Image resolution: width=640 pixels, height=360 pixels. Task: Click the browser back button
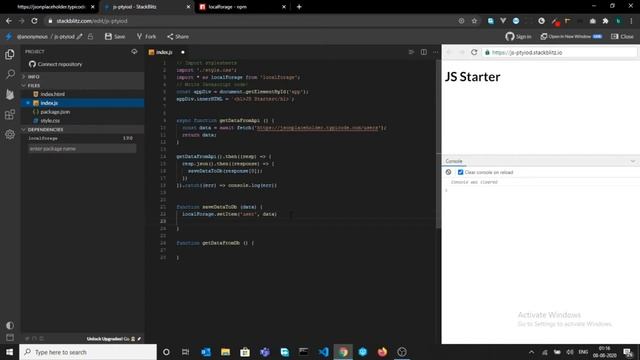9,21
